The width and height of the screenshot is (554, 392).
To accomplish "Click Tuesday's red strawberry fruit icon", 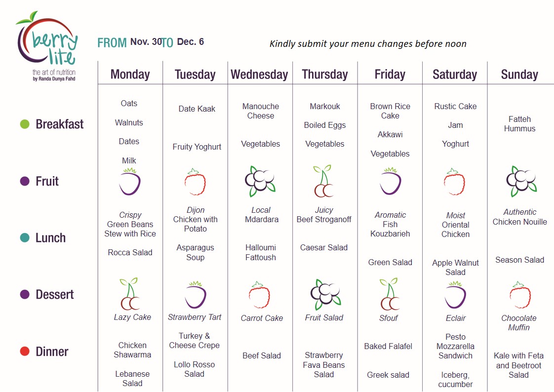I will [x=195, y=182].
